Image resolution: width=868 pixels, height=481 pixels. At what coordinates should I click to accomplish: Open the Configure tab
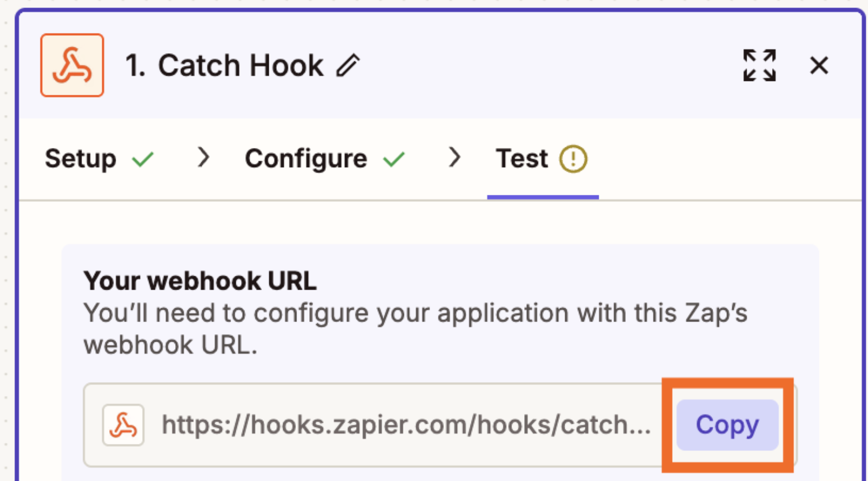pos(306,157)
